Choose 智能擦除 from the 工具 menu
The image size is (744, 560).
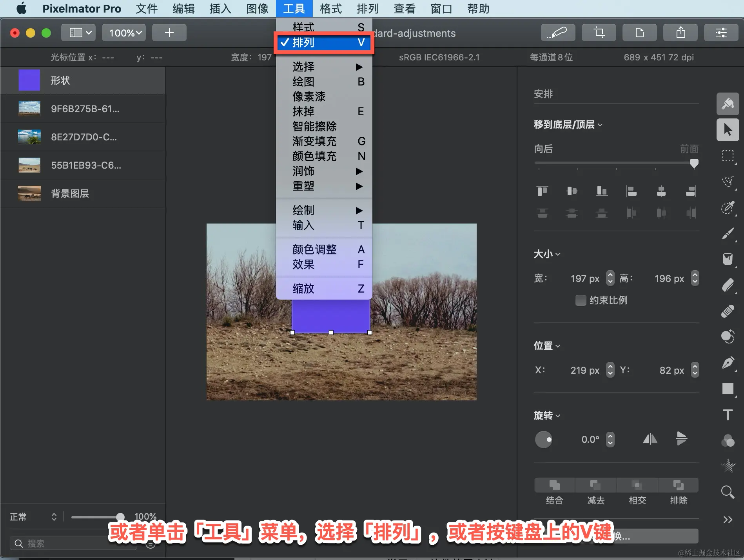324,126
